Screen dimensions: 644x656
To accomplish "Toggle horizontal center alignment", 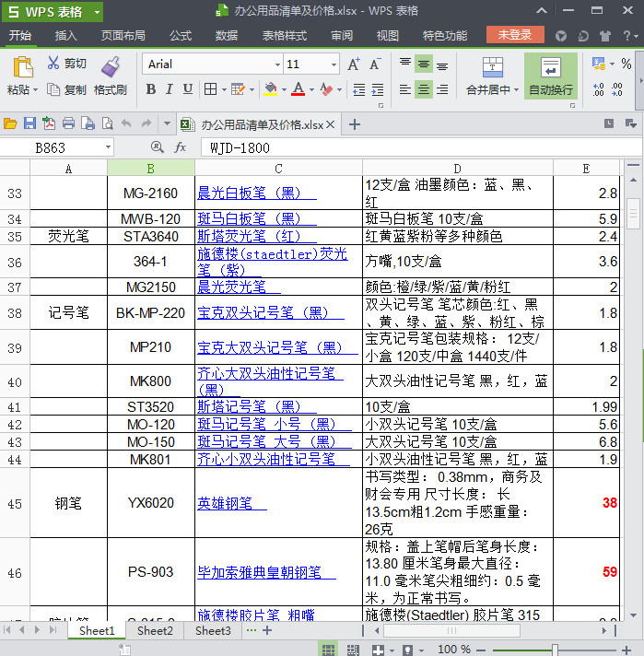I will click(424, 89).
